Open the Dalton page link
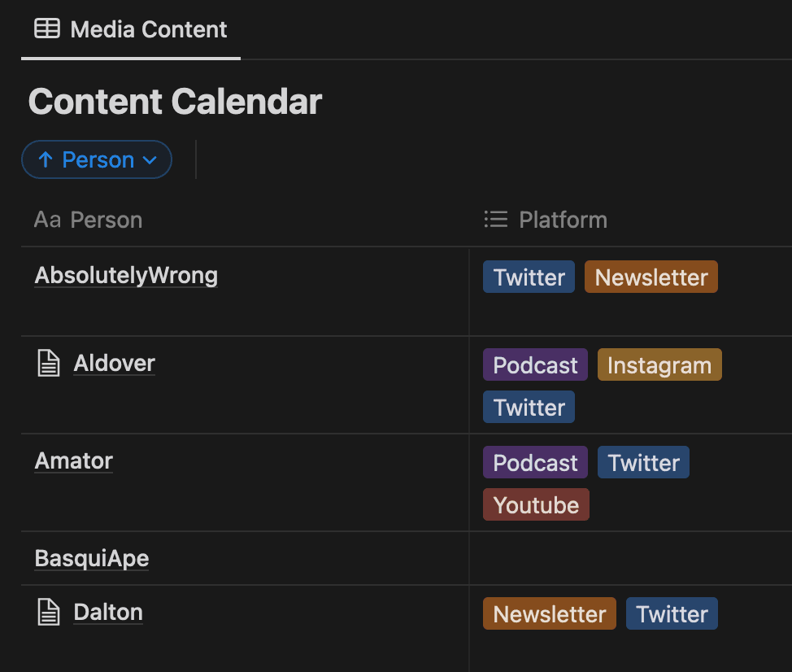 click(x=108, y=613)
